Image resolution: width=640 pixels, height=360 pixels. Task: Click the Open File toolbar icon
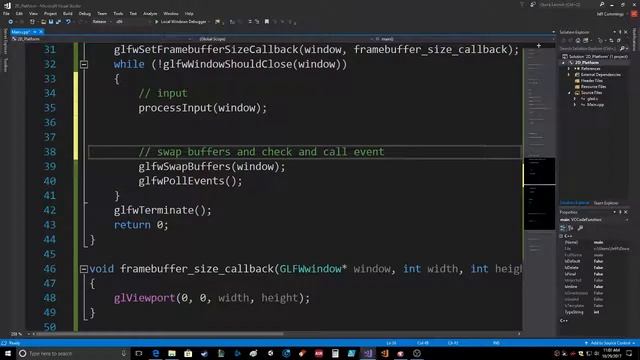click(43, 22)
